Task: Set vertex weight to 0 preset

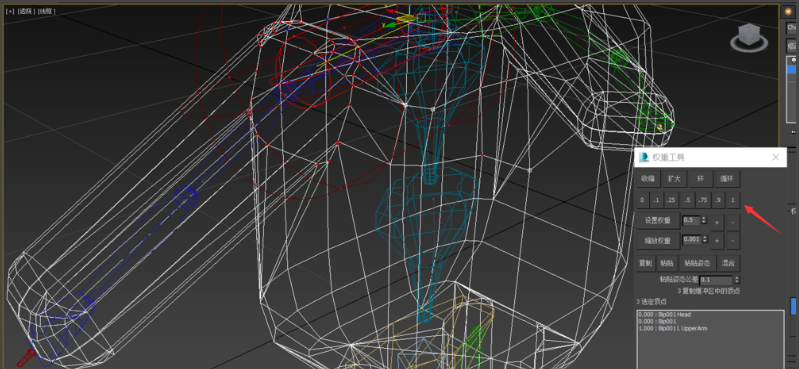Action: [x=642, y=200]
